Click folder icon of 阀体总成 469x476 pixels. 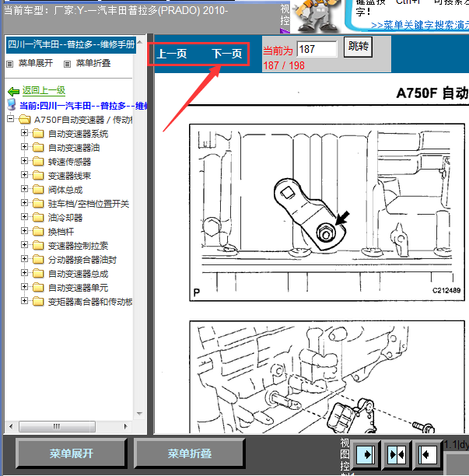click(38, 189)
